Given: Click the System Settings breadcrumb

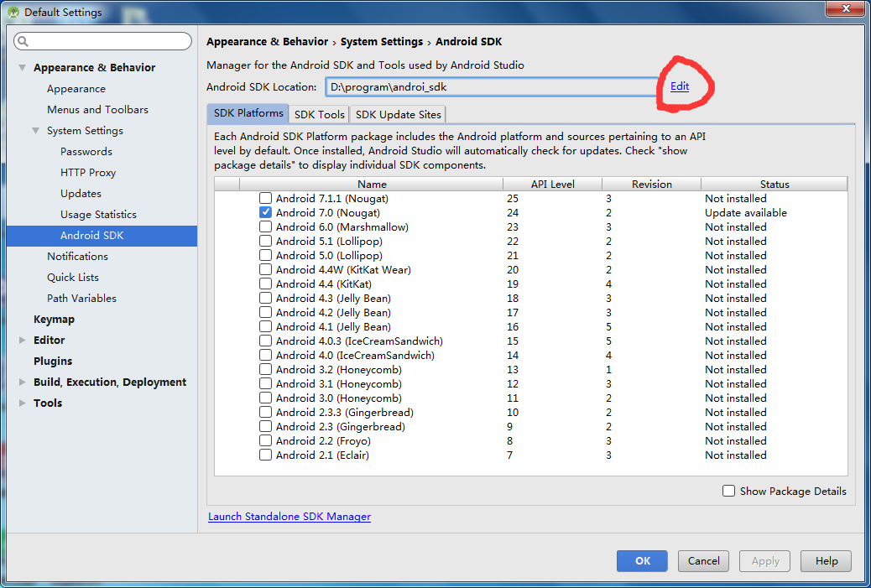Looking at the screenshot, I should (382, 42).
